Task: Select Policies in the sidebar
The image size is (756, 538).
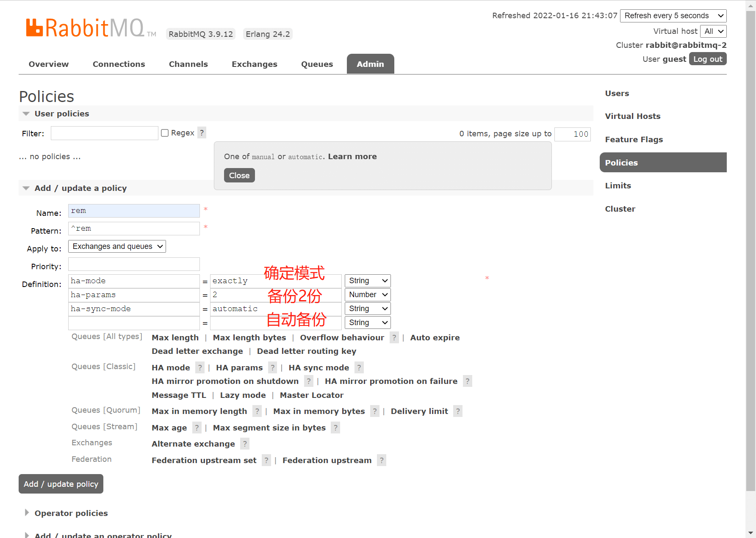Action: coord(663,163)
